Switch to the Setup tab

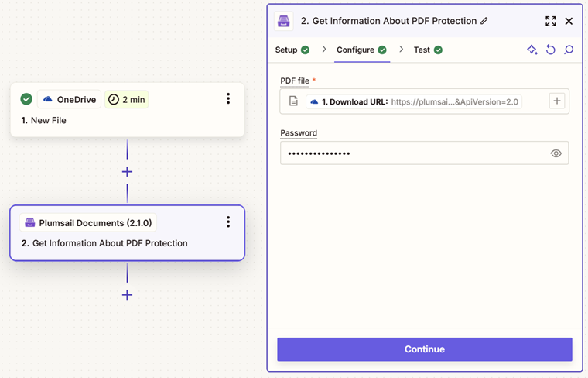292,50
